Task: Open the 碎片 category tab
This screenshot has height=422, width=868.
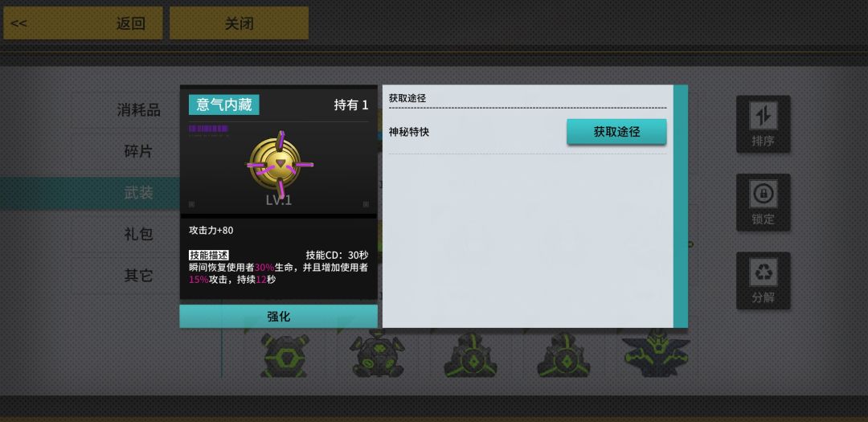Action: [x=138, y=151]
